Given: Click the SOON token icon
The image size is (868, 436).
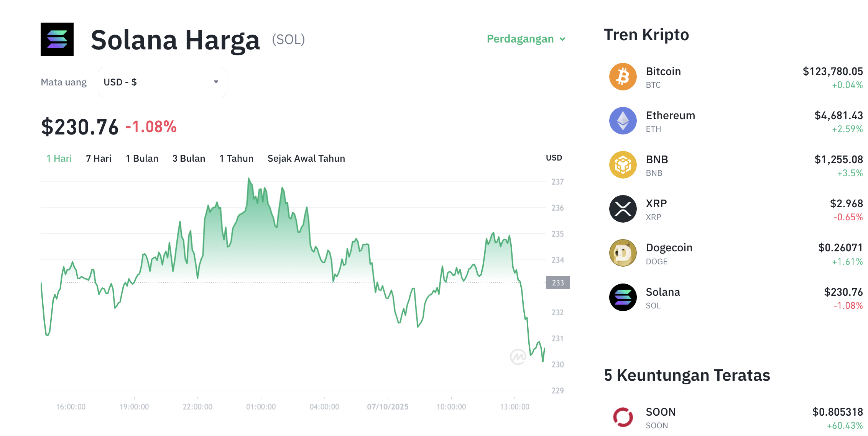Looking at the screenshot, I should pyautogui.click(x=623, y=417).
